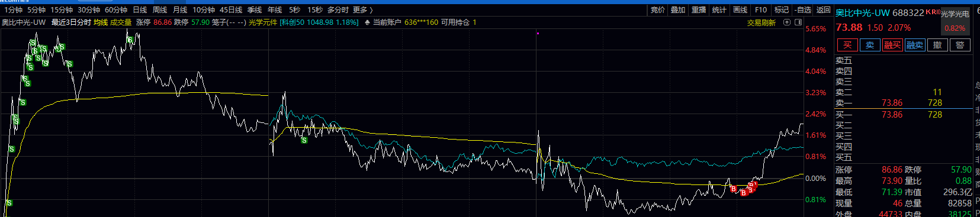Click the last price 73.88
The image size is (980, 217).
tap(849, 27)
